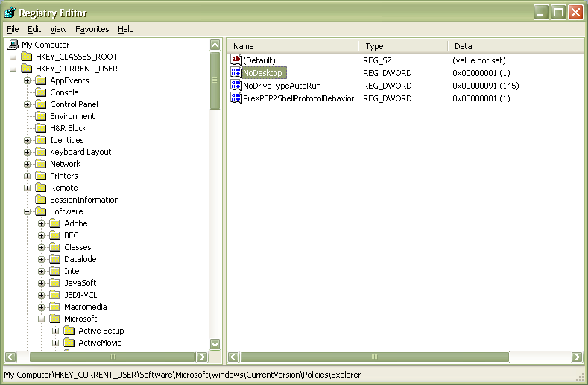Click the H&R Block folder icon
The image size is (588, 385).
tap(40, 128)
